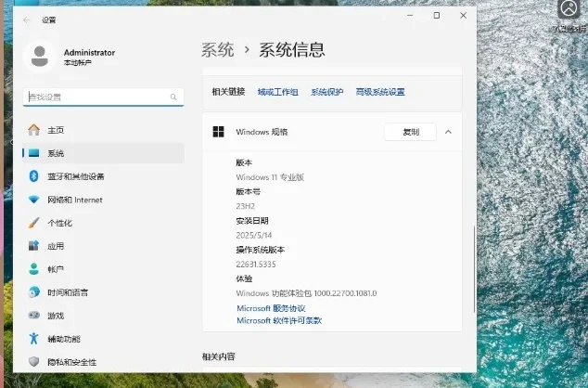Open the globe clock icon for 时间和语言
Viewport: 588px width, 388px height.
(33, 292)
